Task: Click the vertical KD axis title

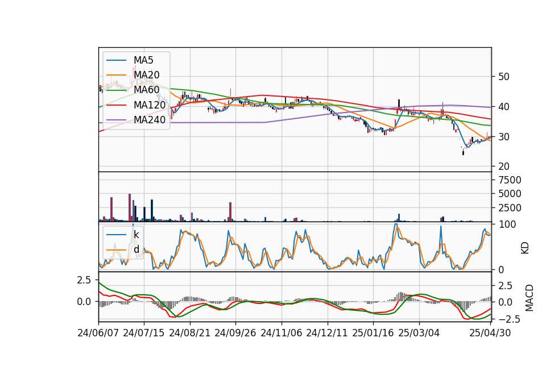Action: click(525, 248)
